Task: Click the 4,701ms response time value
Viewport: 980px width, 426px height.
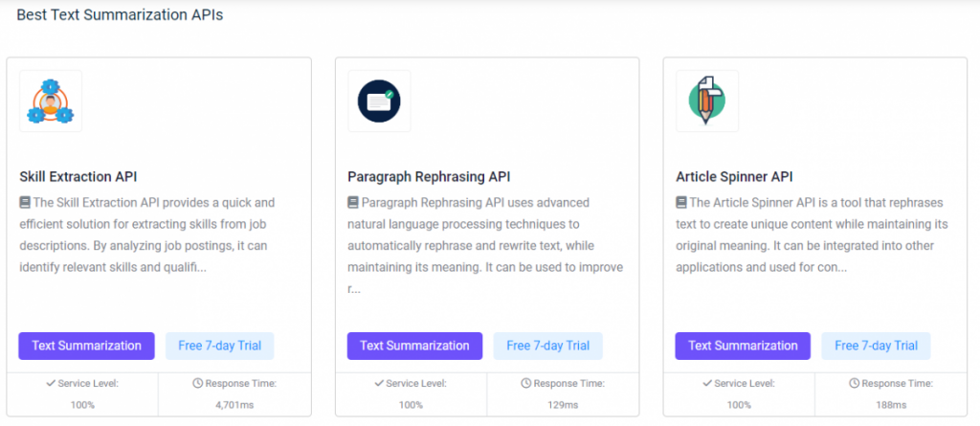Action: point(234,405)
